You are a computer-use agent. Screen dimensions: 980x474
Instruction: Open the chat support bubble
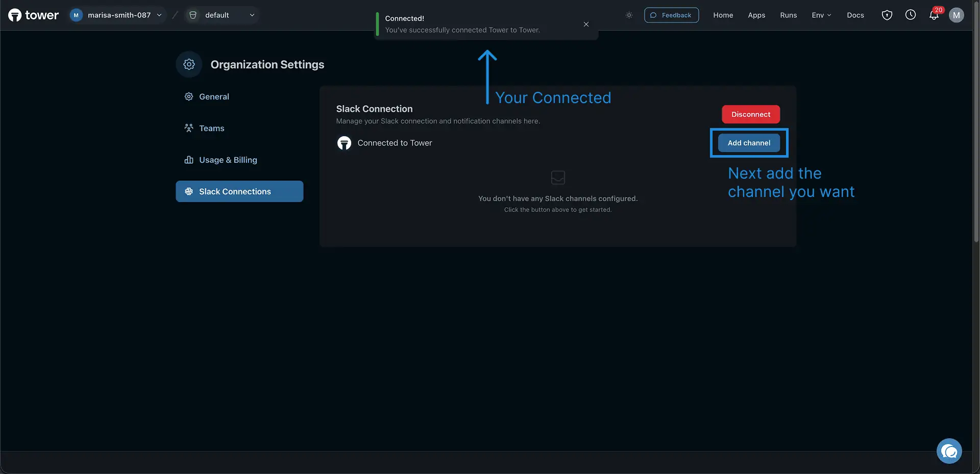pos(949,451)
